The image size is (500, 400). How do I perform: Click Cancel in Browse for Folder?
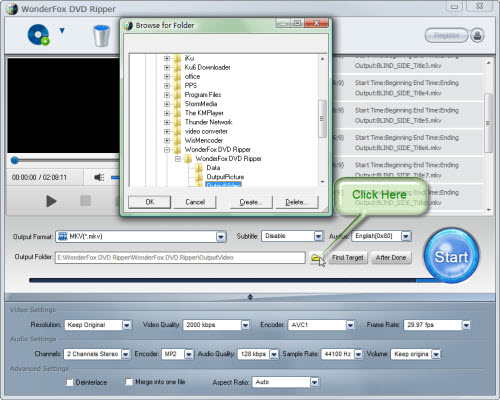195,202
